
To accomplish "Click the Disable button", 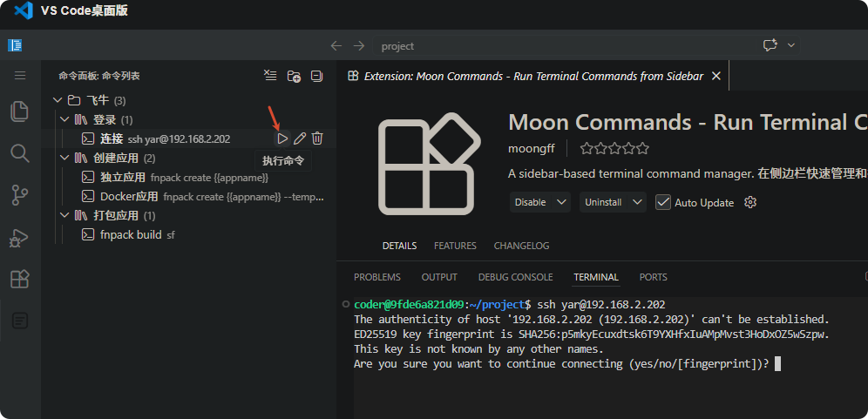I will tap(531, 203).
